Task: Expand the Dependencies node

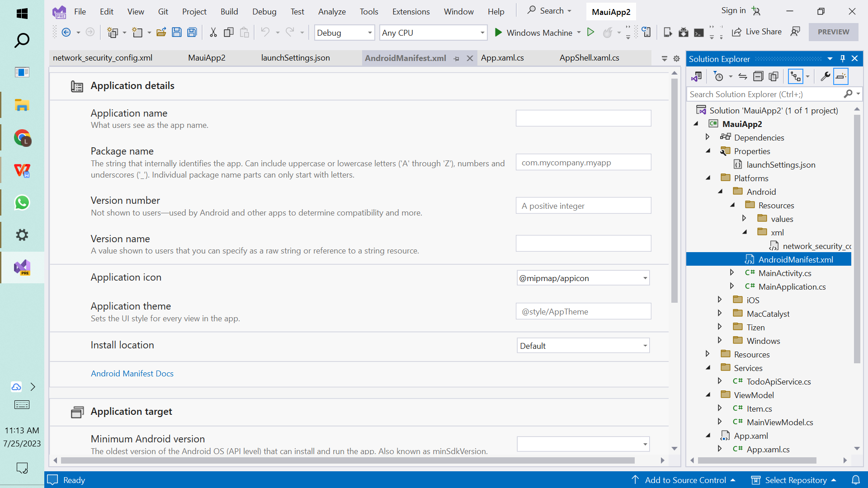Action: coord(708,137)
